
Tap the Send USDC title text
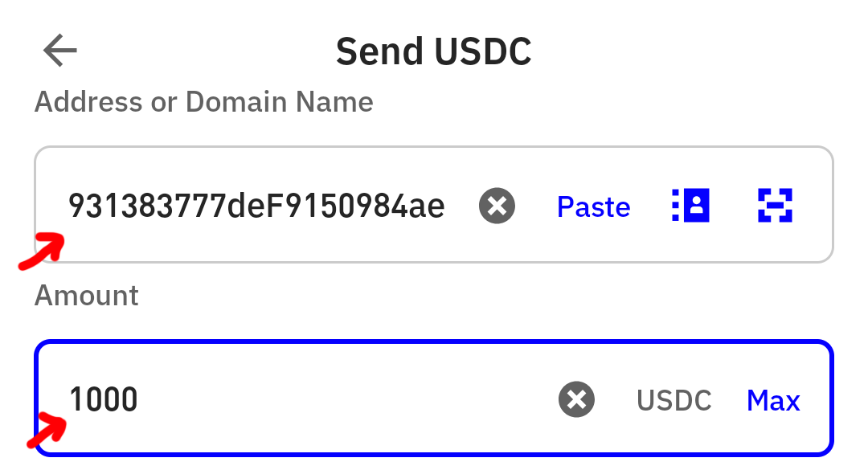click(434, 51)
